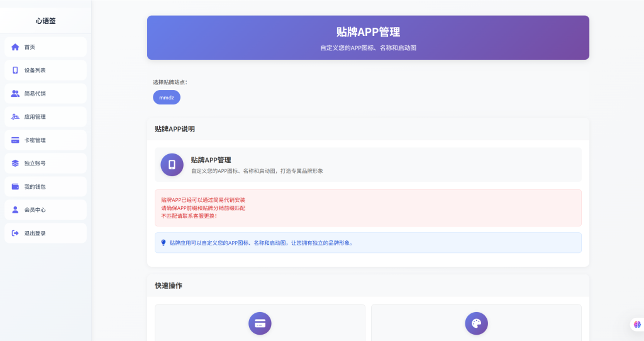644x341 pixels.
Task: Go to 会员中心 menu item
Action: coord(45,210)
